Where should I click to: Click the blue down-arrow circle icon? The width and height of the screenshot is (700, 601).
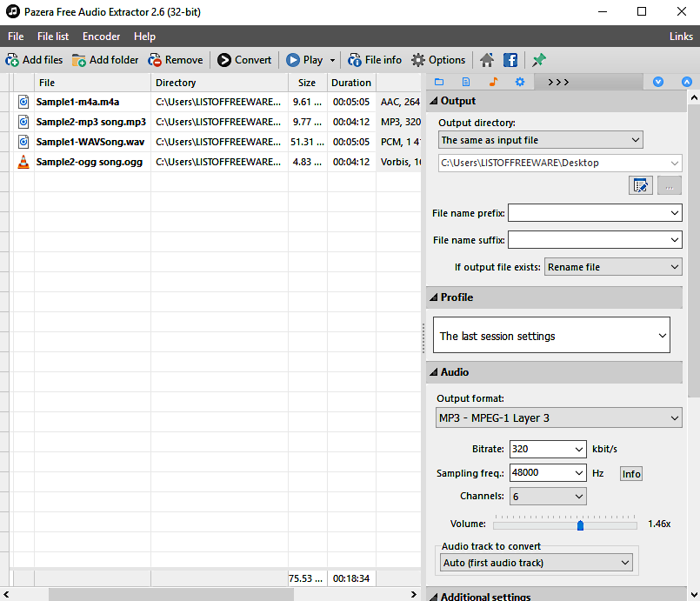pos(658,82)
